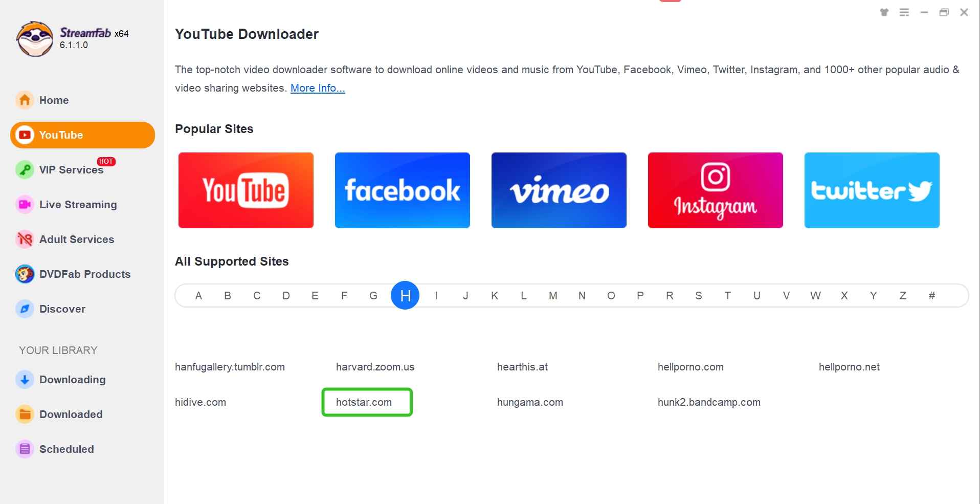The image size is (980, 504).
Task: Filter supported sites by letter A
Action: (x=198, y=296)
